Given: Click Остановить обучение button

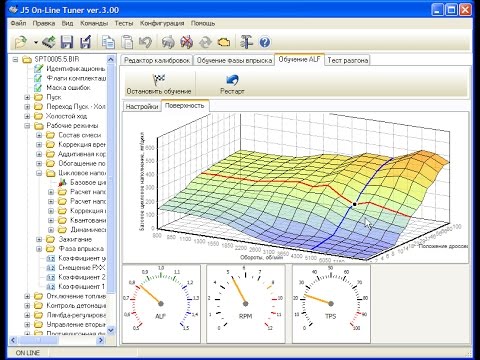Looking at the screenshot, I should [159, 84].
